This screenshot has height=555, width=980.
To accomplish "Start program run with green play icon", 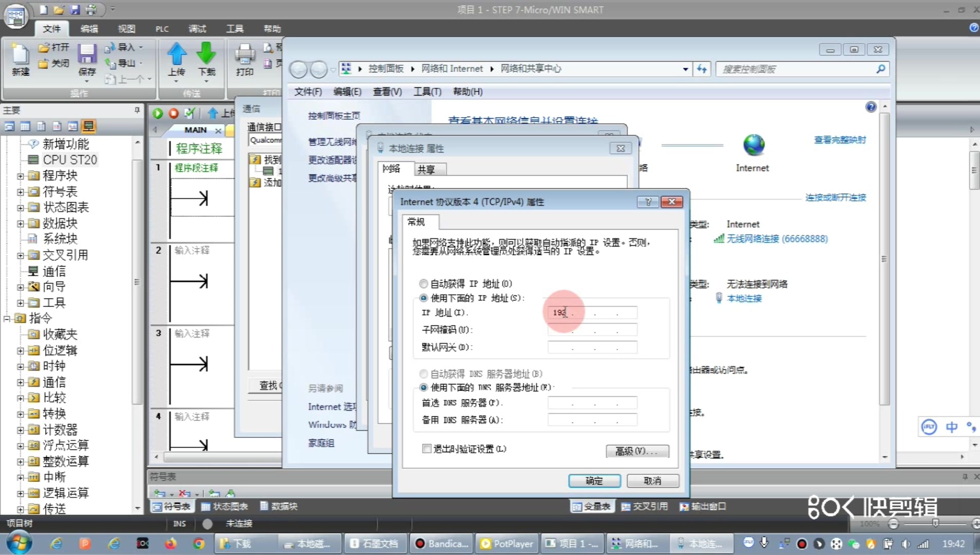I will [x=158, y=113].
